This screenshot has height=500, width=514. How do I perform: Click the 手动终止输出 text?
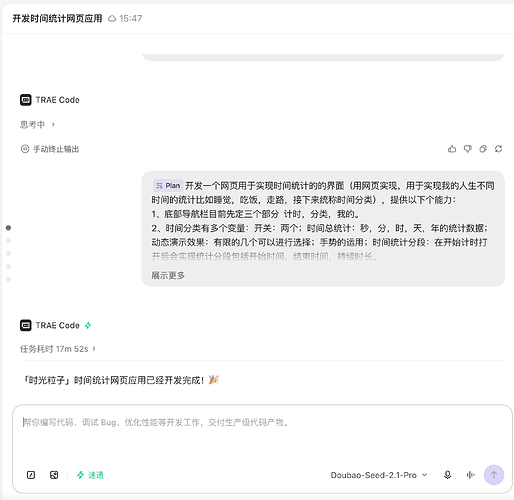coord(56,149)
